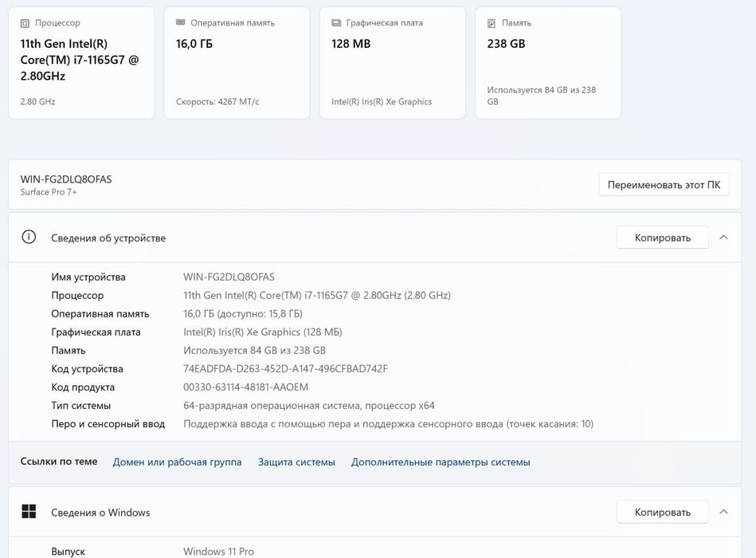Copy the device information details
756x558 pixels.
click(663, 238)
